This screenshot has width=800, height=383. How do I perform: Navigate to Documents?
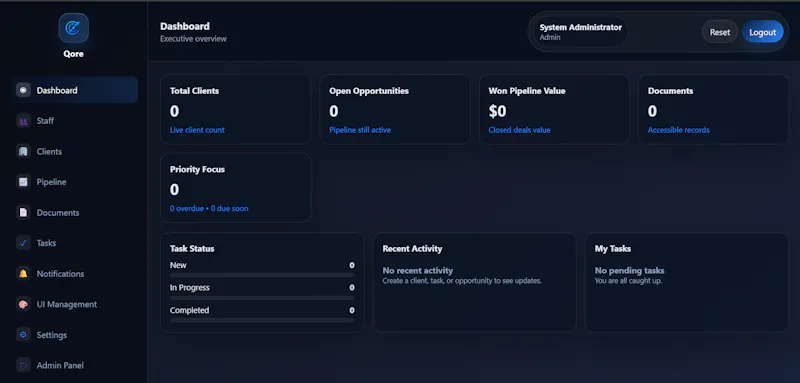74,213
